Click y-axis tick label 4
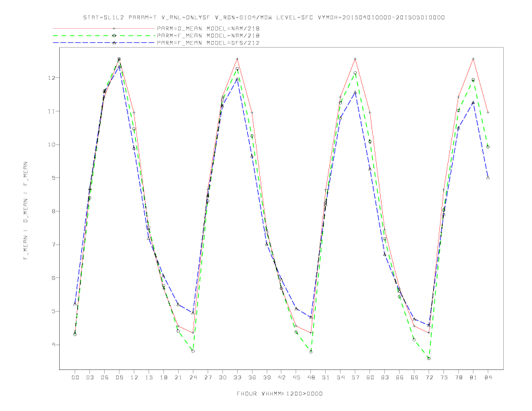The height and width of the screenshot is (411, 532). (x=53, y=345)
